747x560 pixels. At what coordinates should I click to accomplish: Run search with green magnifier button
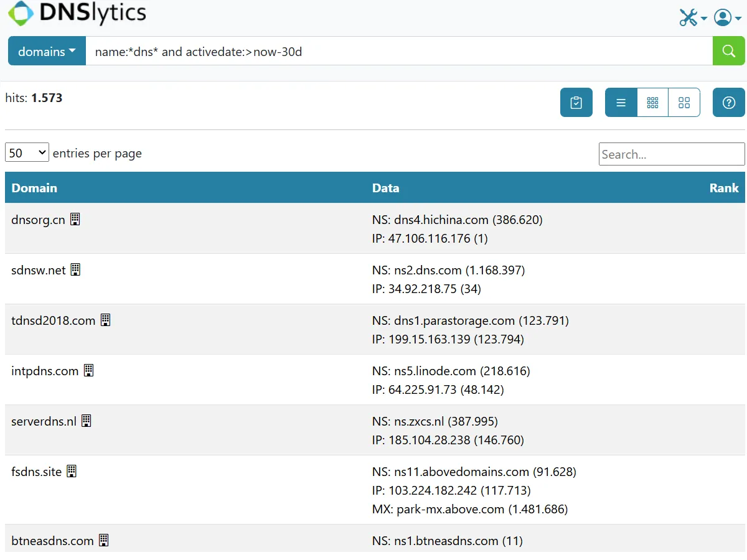coord(728,51)
